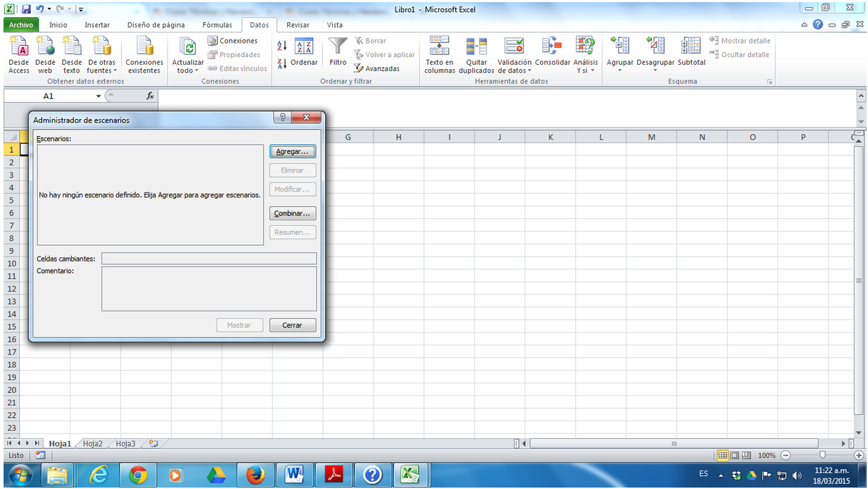Open Windows Explorer from the taskbar

point(58,475)
